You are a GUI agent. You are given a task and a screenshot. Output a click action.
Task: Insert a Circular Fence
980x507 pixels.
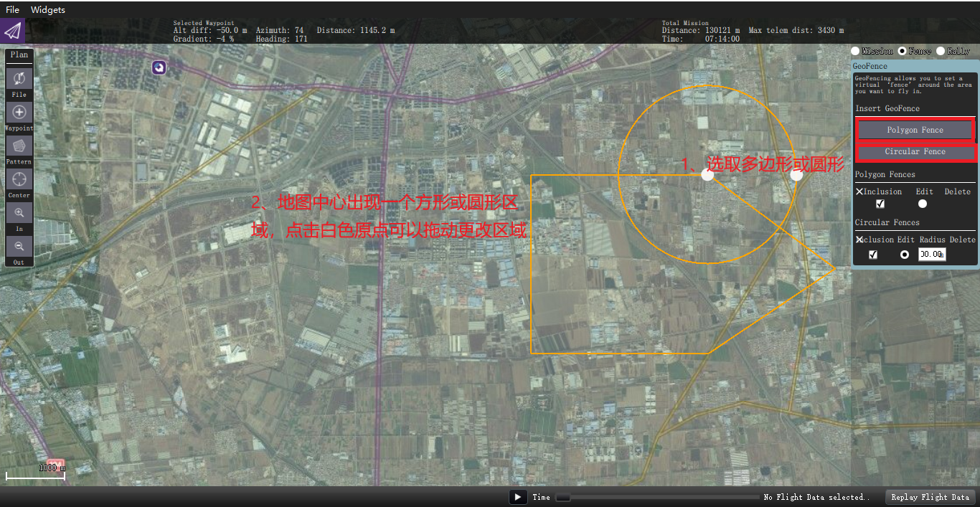click(915, 152)
